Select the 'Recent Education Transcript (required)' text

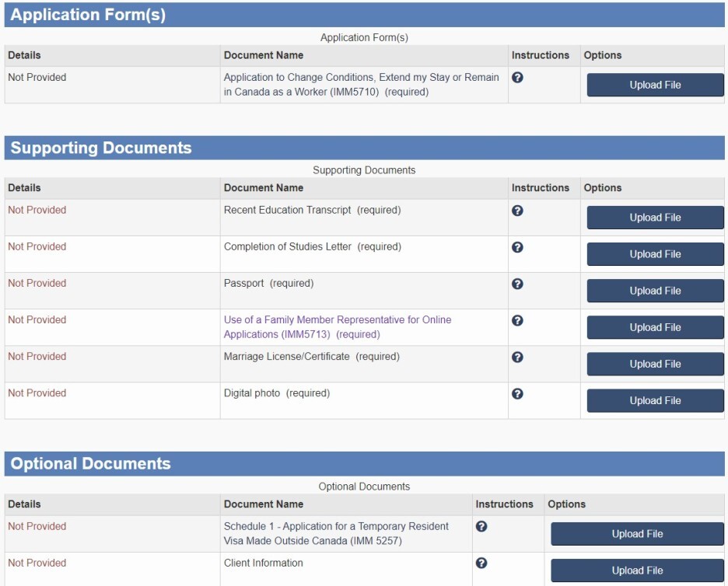pyautogui.click(x=312, y=210)
